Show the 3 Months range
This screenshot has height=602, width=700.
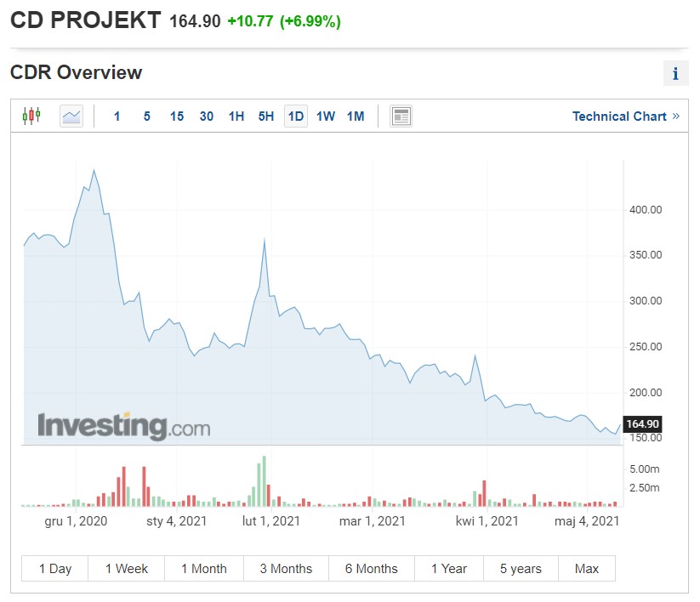click(x=286, y=569)
